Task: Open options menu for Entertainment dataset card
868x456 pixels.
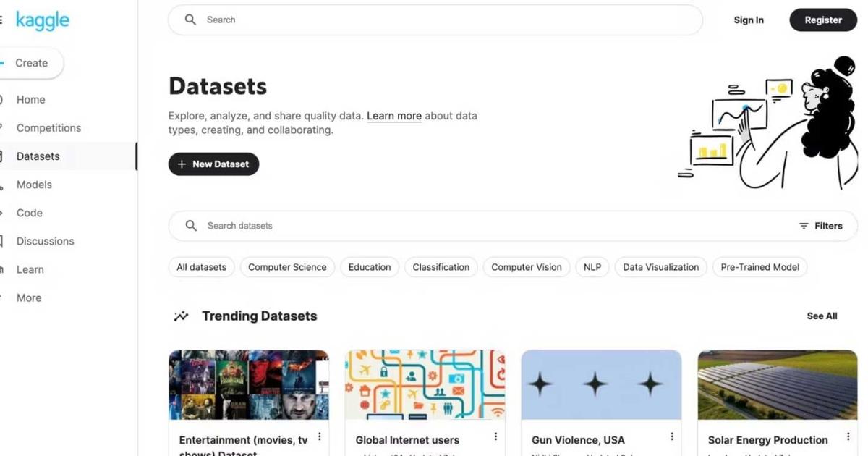Action: (x=319, y=436)
